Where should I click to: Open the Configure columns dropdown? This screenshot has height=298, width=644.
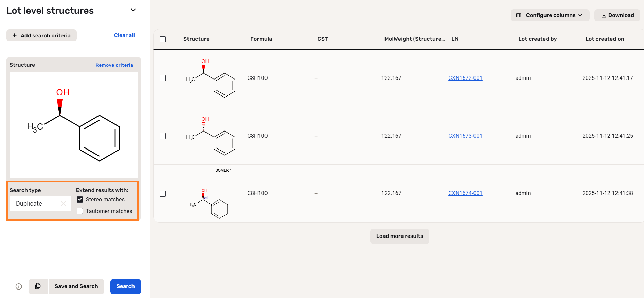[x=550, y=15]
